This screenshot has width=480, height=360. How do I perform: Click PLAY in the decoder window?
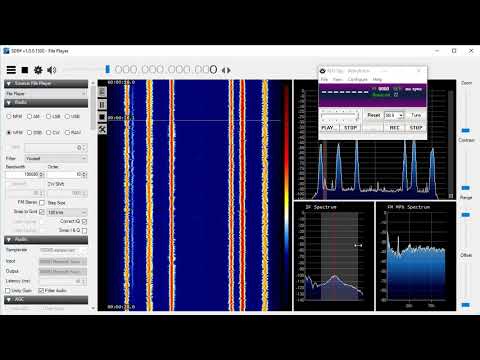[x=329, y=128]
